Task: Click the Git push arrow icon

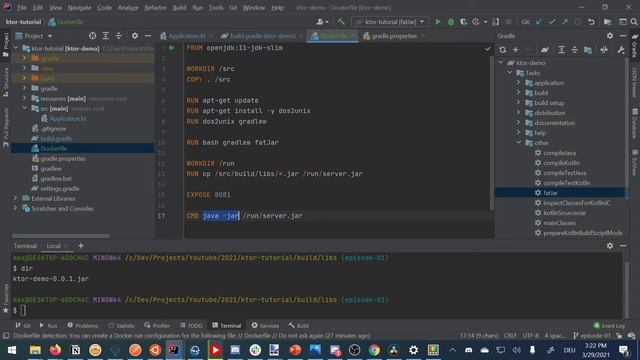Action: click(564, 22)
